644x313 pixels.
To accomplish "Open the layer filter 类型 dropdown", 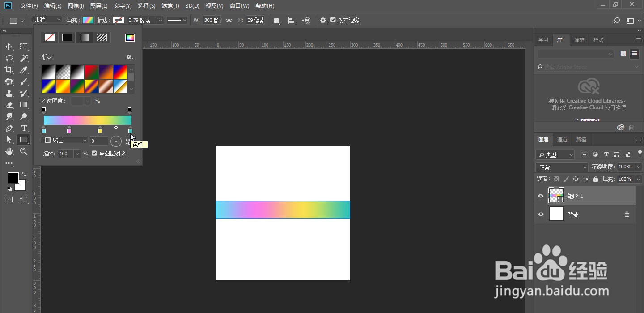I will point(555,154).
